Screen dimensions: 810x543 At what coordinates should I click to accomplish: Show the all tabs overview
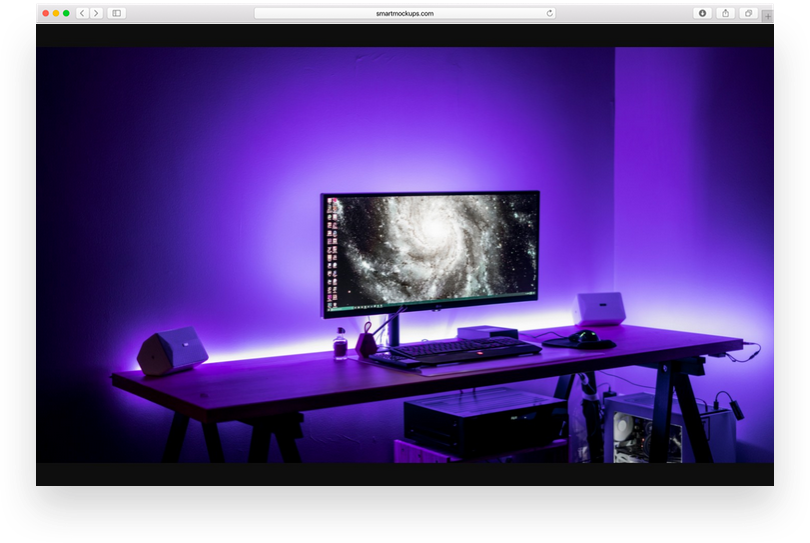[x=748, y=13]
